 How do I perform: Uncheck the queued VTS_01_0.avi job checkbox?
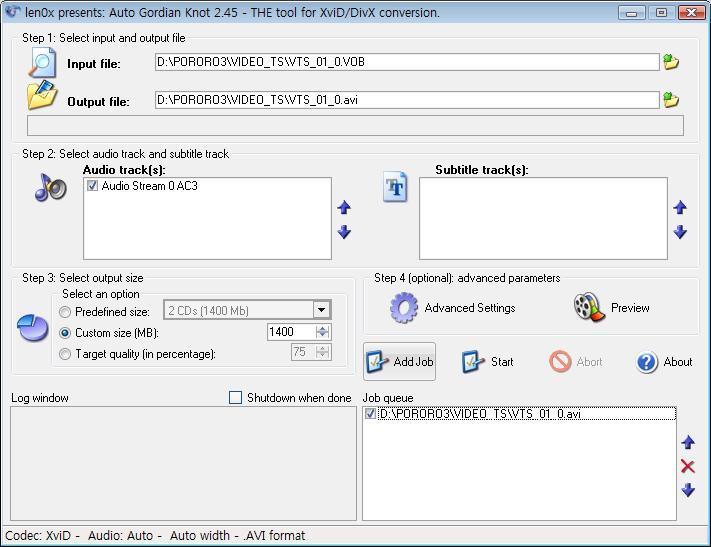(370, 413)
